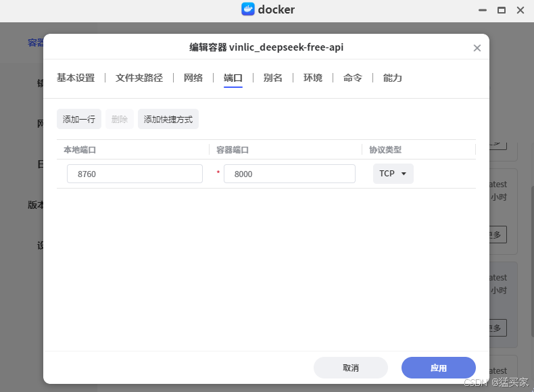Click the local port field 8760
The width and height of the screenshot is (534, 392).
click(135, 174)
